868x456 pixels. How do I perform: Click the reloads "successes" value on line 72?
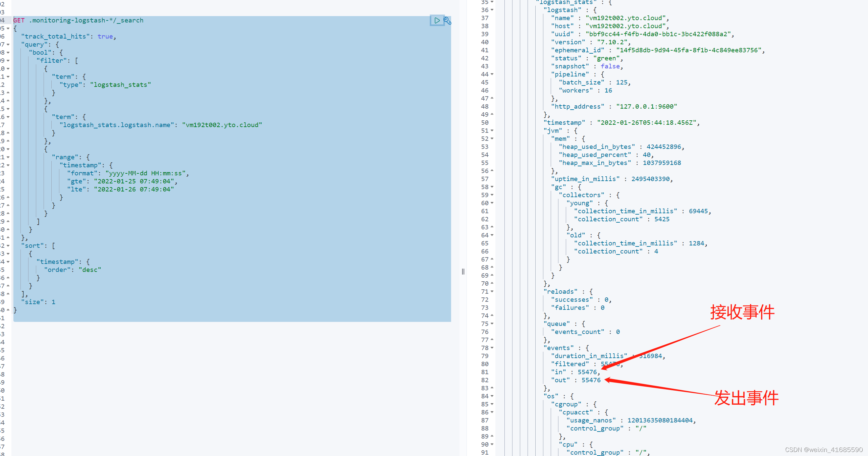coord(606,300)
